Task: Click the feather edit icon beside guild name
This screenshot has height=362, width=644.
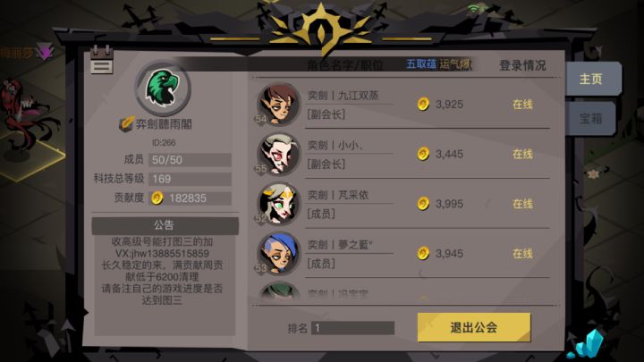Action: 126,123
